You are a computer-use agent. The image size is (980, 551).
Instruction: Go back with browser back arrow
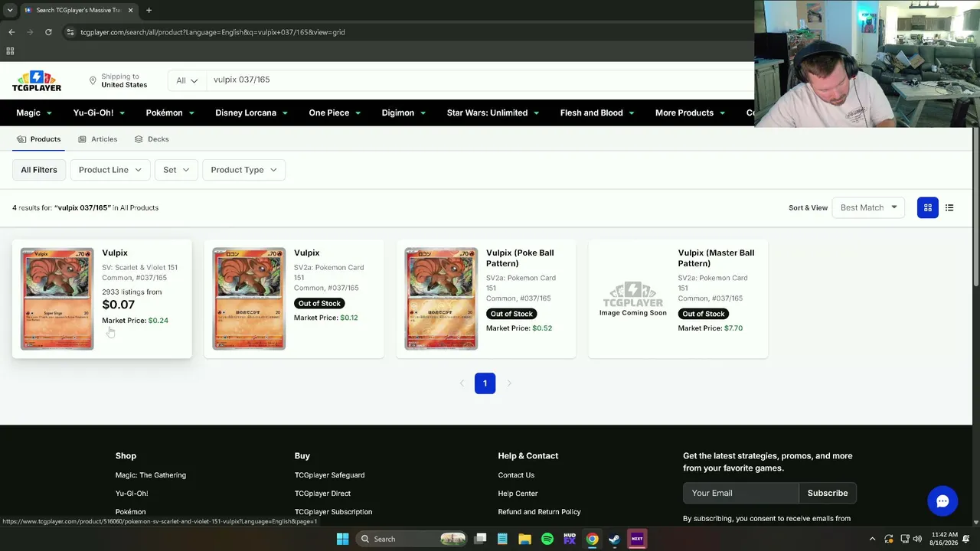pyautogui.click(x=11, y=32)
